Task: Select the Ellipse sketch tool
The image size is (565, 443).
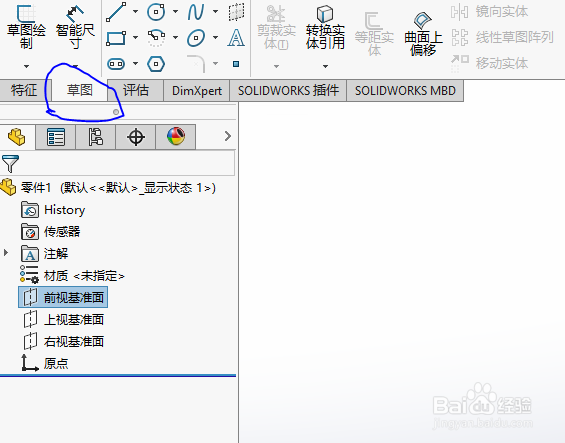Action: [196, 37]
